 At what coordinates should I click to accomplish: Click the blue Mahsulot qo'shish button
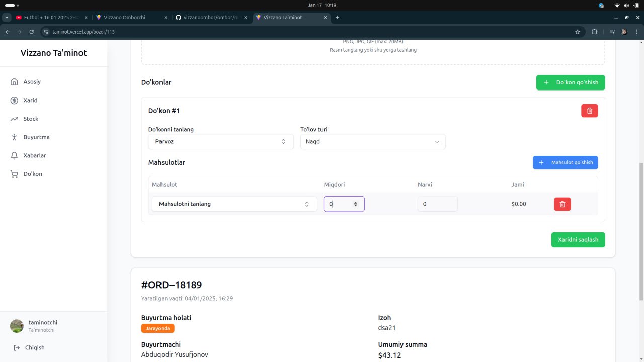565,163
